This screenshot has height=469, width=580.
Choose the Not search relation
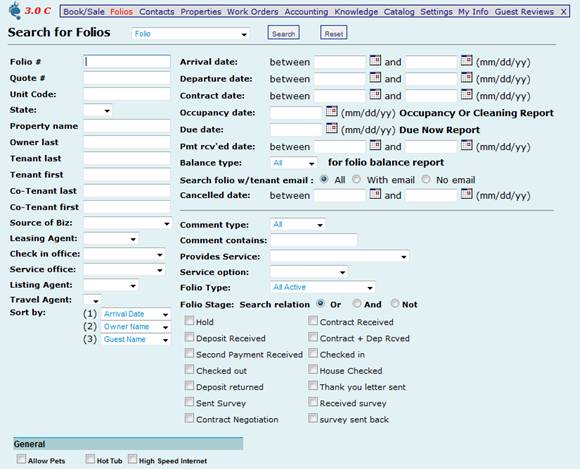tap(395, 304)
